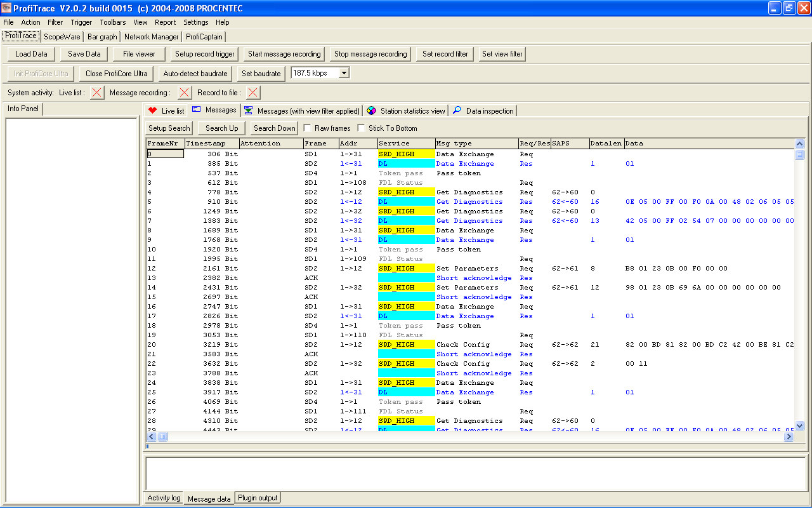812x508 pixels.
Task: Click the Set baudrate button
Action: coord(261,74)
